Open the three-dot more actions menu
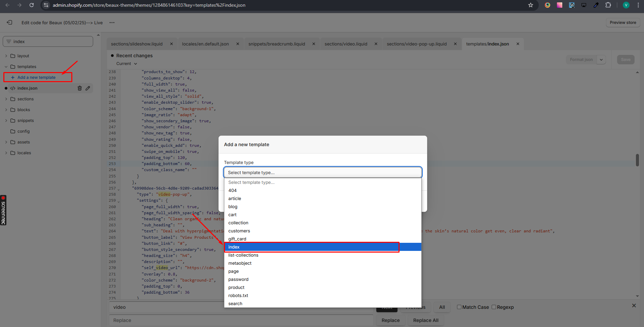 pyautogui.click(x=112, y=23)
